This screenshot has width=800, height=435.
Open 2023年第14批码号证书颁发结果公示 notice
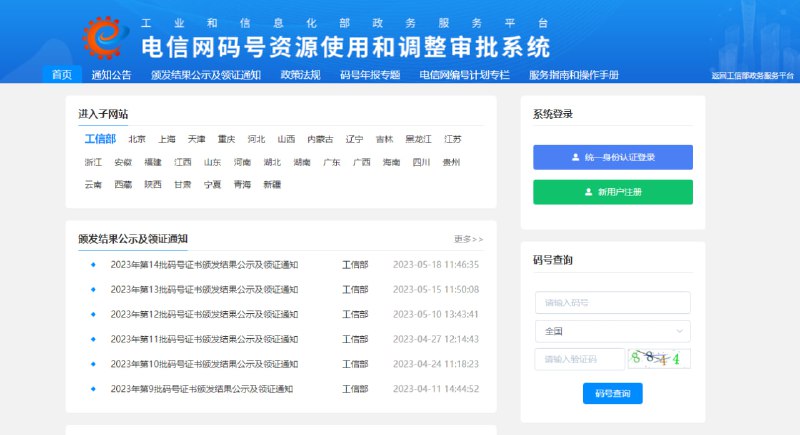[x=204, y=265]
